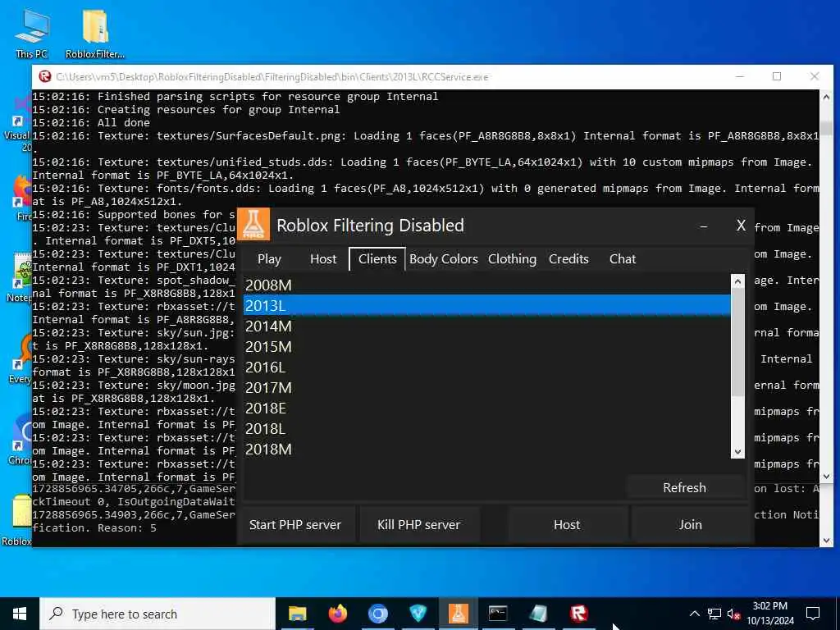Open the Windows Start menu
The height and width of the screenshot is (630, 840).
coord(20,614)
